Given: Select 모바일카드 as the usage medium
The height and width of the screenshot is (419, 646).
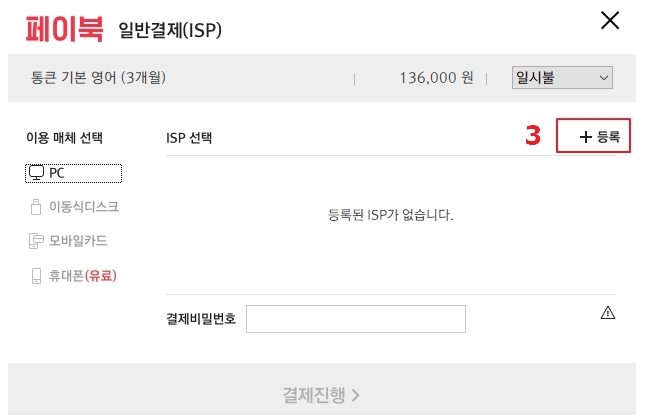Looking at the screenshot, I should click(x=68, y=241).
